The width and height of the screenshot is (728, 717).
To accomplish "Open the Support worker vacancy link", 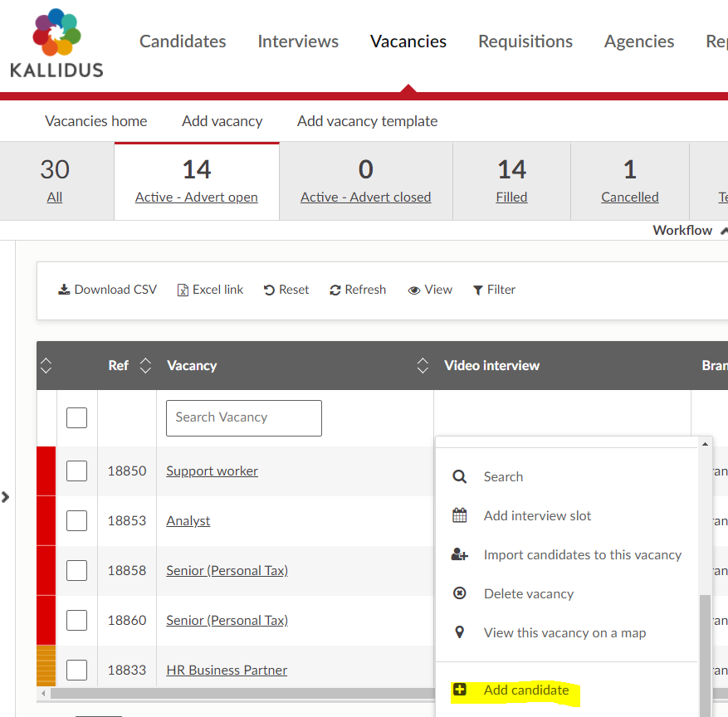I will [x=212, y=471].
